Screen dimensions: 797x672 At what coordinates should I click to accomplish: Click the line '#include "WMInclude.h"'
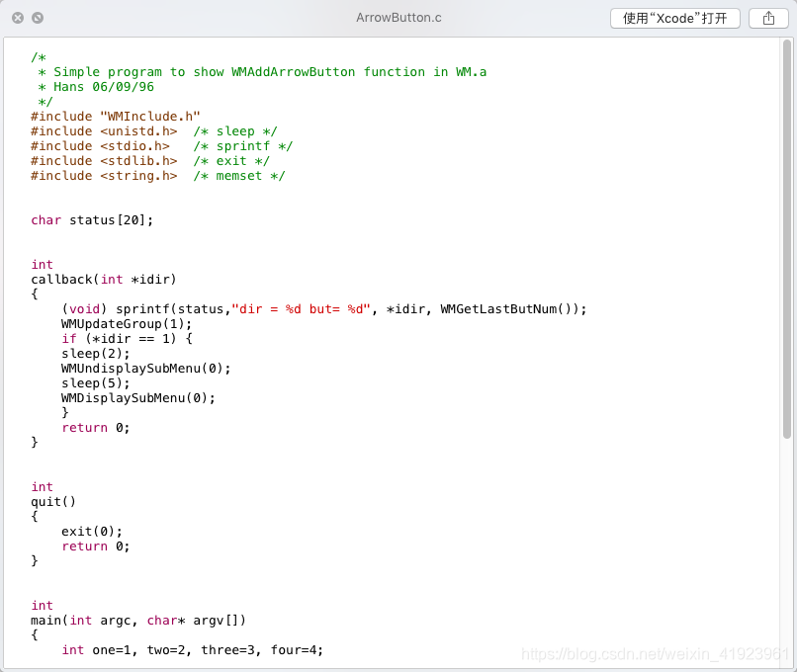(116, 117)
